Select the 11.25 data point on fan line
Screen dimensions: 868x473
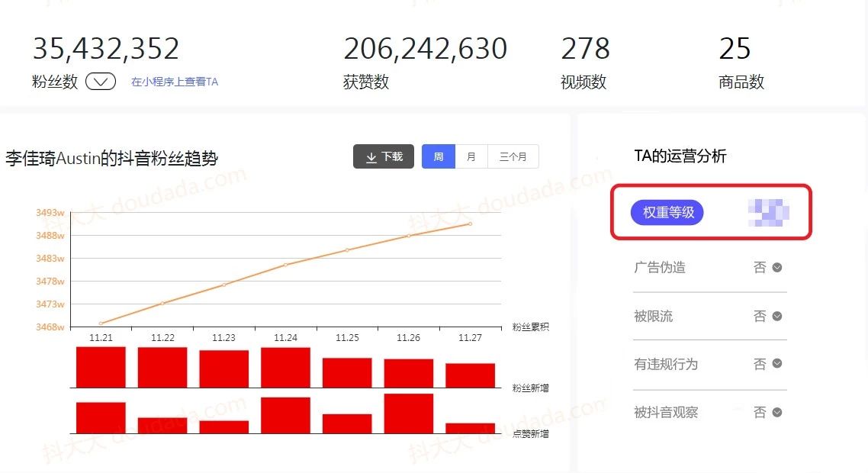point(348,249)
